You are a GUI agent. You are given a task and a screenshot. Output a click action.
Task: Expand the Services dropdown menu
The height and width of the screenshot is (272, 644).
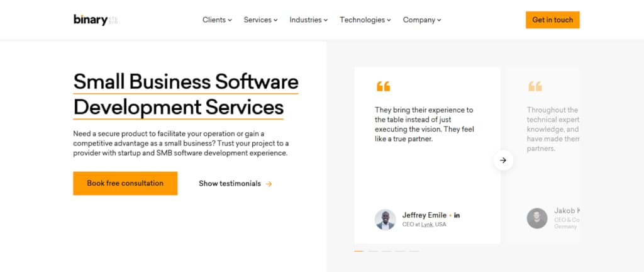260,20
